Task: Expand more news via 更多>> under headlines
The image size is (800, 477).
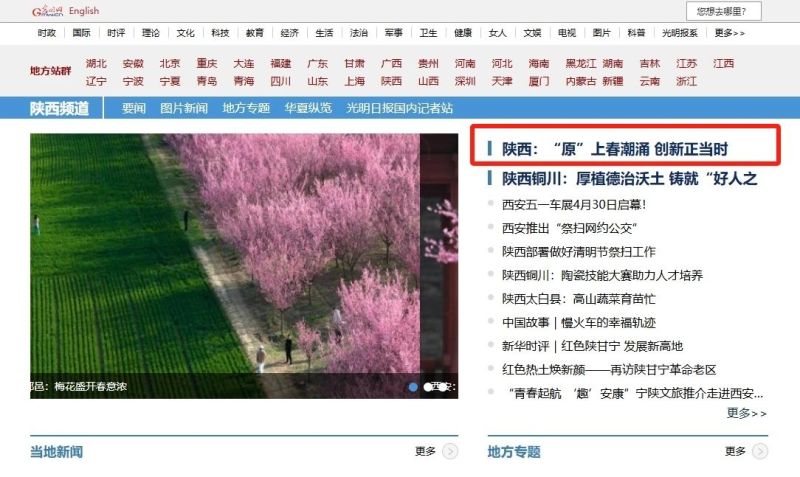Action: pos(746,413)
